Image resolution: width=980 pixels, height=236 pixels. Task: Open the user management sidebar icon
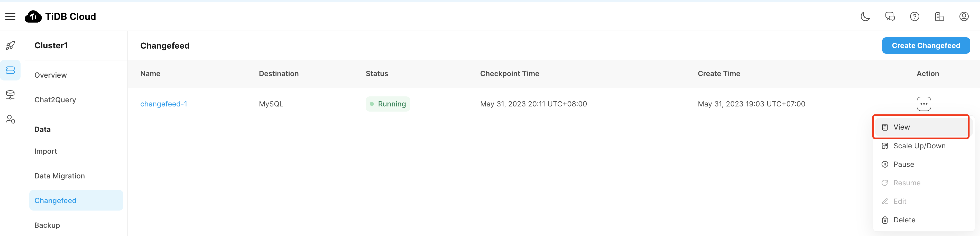point(10,120)
